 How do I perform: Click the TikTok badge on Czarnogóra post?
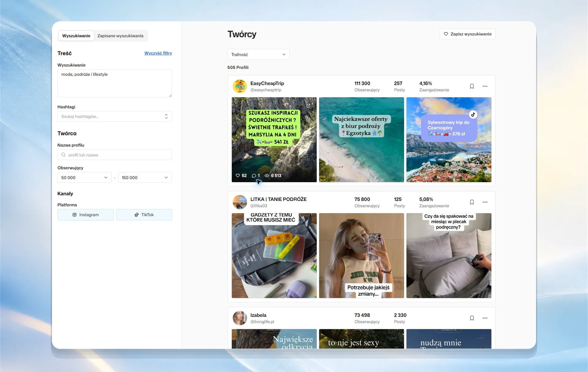pos(473,114)
